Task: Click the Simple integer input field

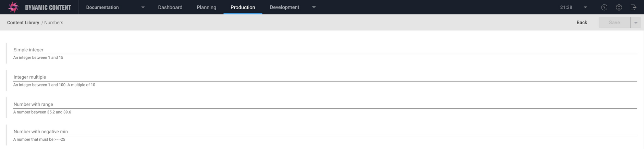Action: click(325, 50)
